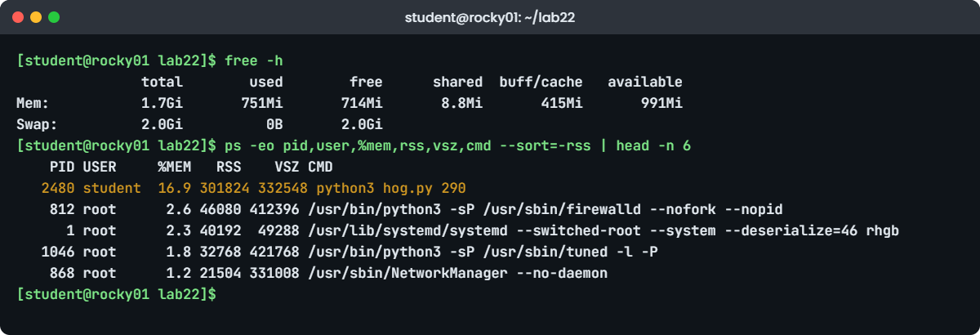980x335 pixels.
Task: Click the PID column header
Action: coord(62,167)
